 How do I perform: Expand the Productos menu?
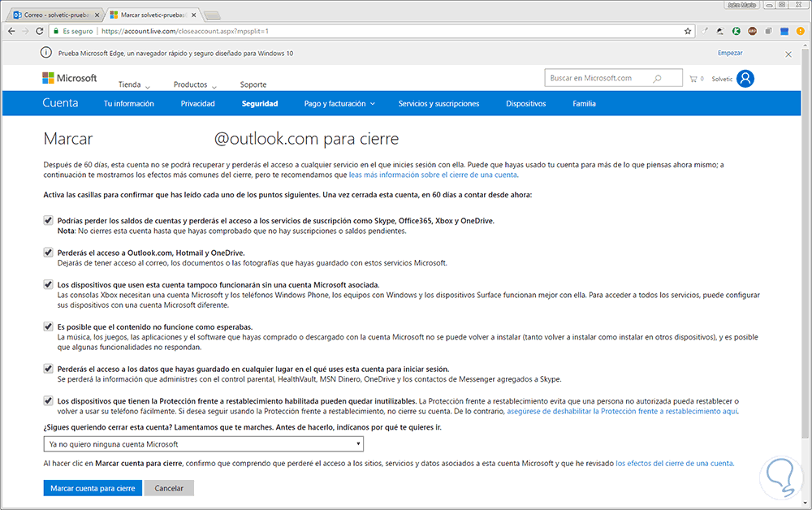(x=195, y=84)
